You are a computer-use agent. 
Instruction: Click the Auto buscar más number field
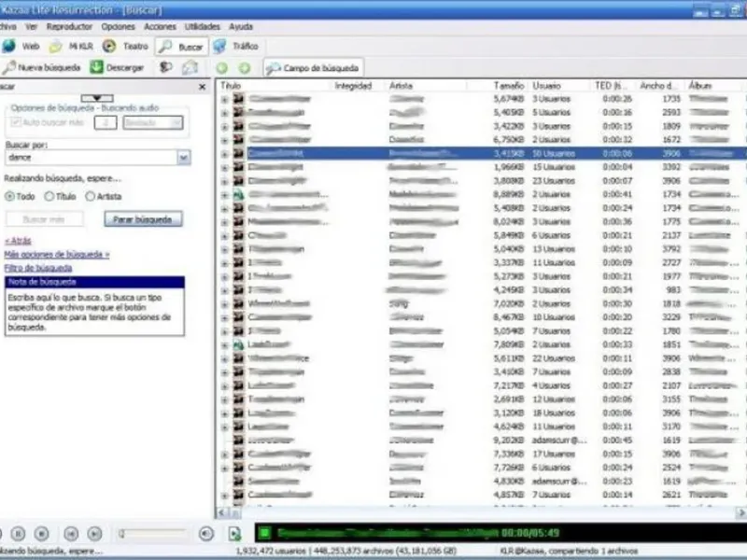click(x=106, y=123)
